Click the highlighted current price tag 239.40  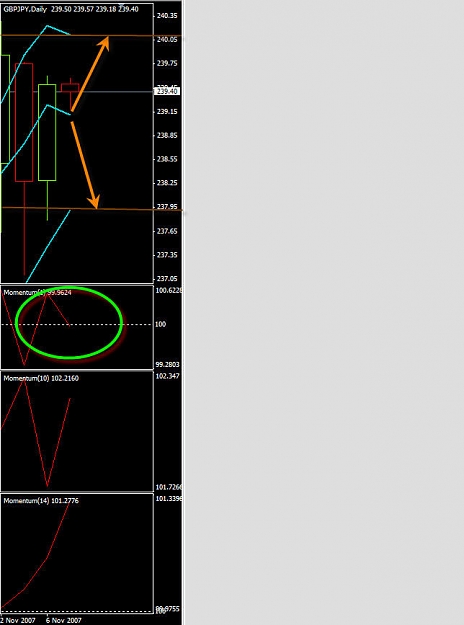point(167,91)
